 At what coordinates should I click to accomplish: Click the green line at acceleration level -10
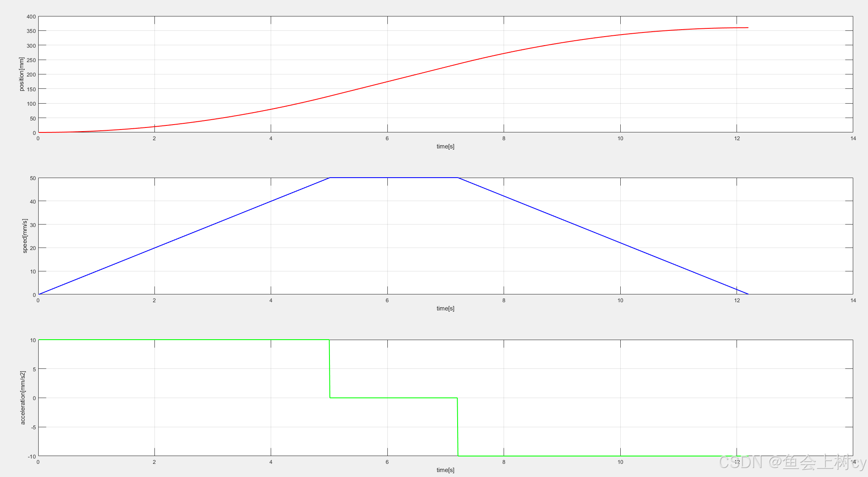pos(596,456)
